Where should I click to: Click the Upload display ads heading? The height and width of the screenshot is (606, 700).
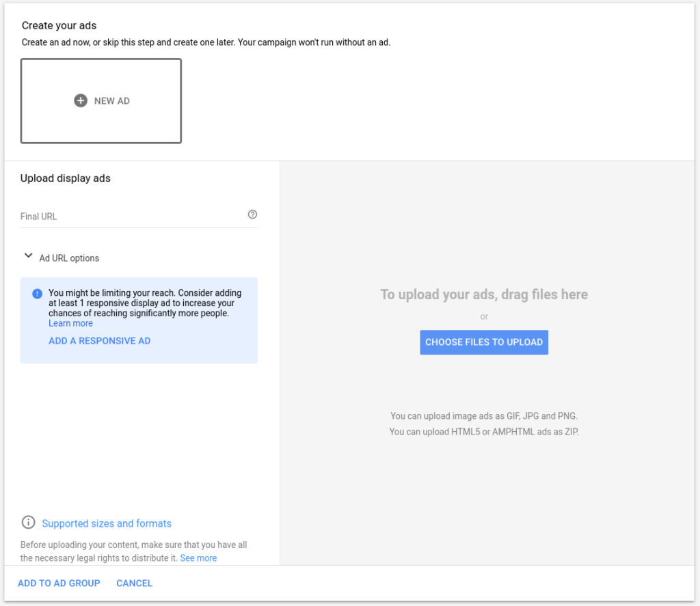click(66, 178)
